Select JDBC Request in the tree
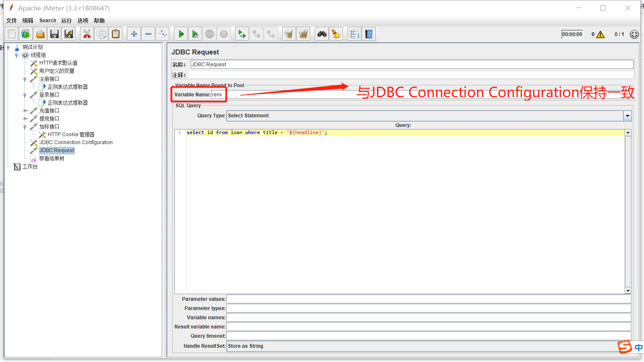This screenshot has height=362, width=644. point(57,150)
